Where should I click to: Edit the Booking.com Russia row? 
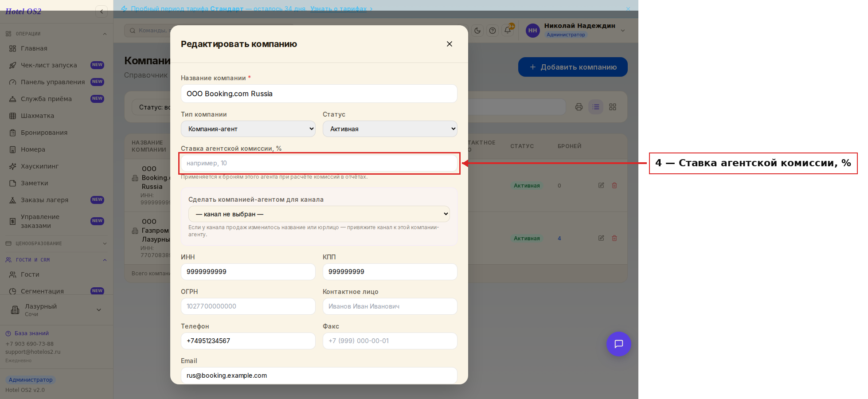click(601, 185)
